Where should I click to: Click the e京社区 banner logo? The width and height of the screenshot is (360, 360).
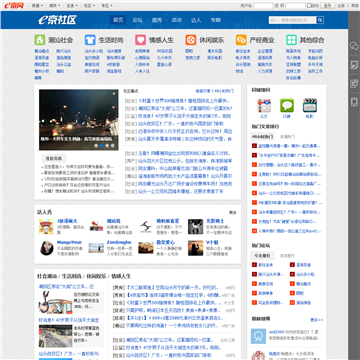pyautogui.click(x=57, y=20)
